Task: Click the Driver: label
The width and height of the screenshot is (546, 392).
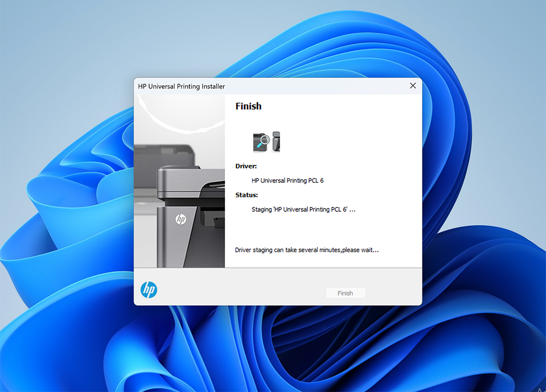Action: click(x=246, y=166)
